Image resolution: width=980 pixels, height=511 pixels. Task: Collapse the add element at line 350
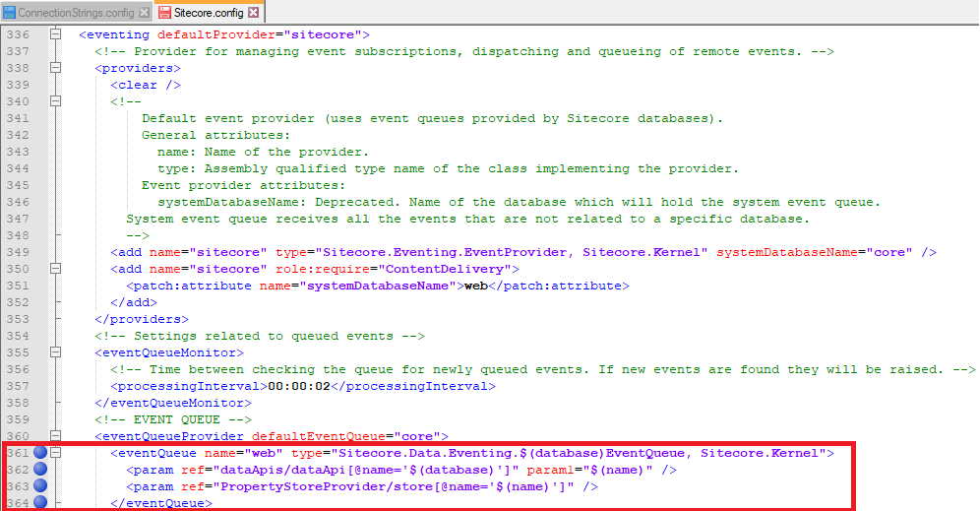coord(56,269)
